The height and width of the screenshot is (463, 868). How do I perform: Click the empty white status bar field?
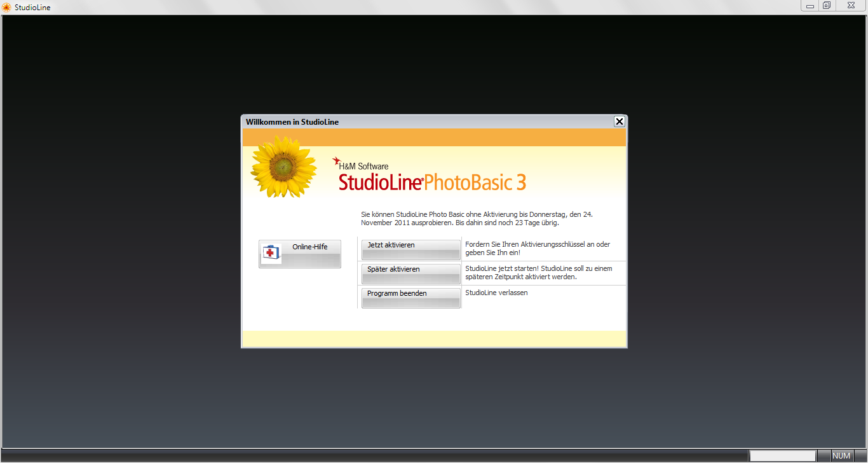(x=782, y=456)
